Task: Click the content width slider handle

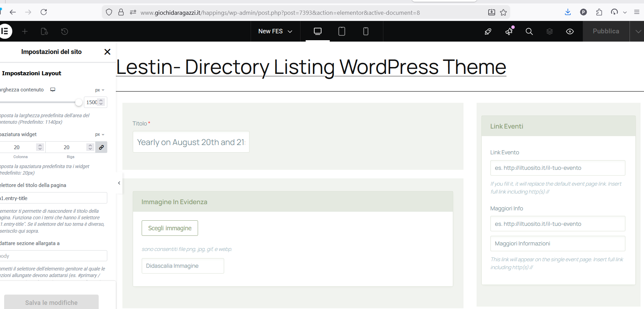Action: [x=79, y=102]
